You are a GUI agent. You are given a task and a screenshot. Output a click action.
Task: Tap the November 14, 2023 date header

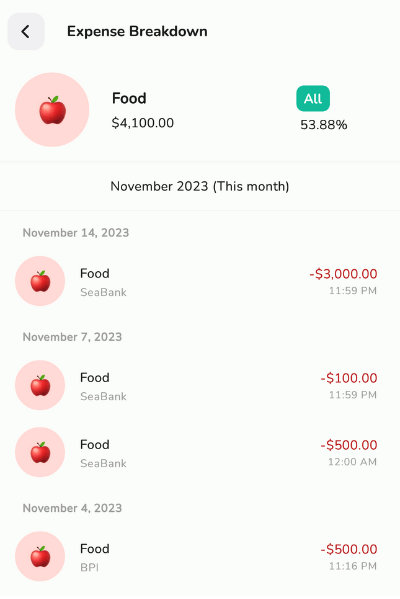coord(76,233)
